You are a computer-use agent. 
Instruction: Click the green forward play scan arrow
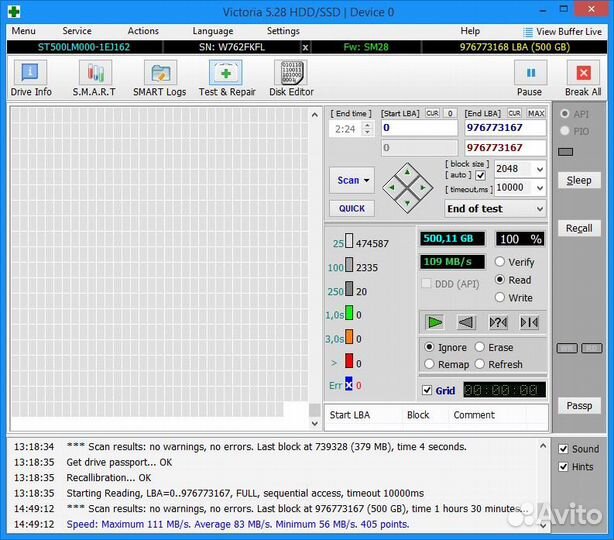tap(435, 322)
